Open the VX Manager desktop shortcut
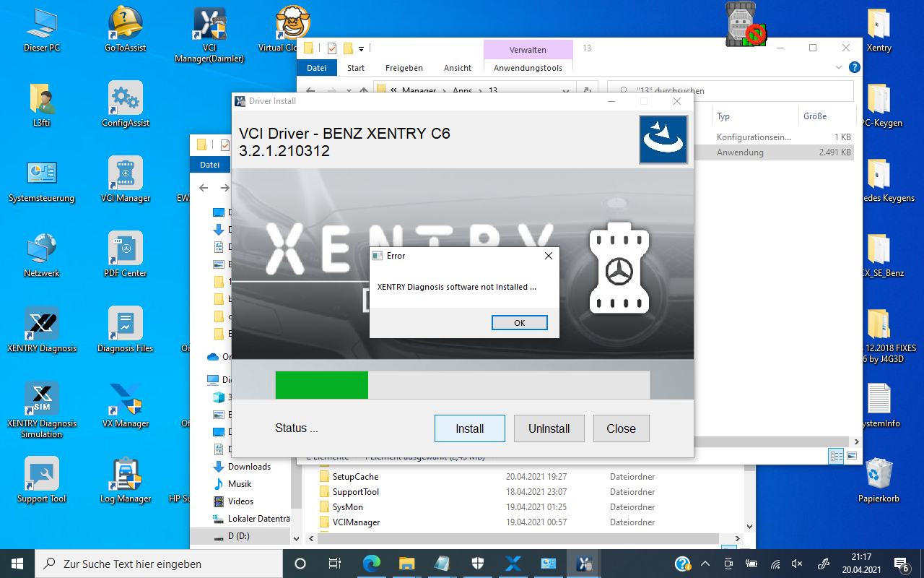Screen dimensions: 924x578 (126, 405)
